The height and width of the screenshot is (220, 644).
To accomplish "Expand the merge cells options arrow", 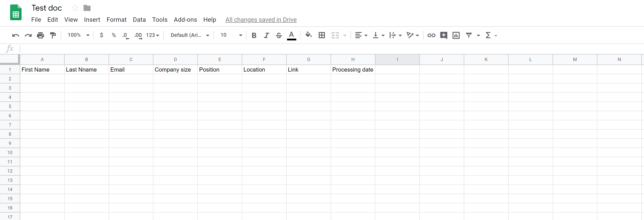I will tap(345, 36).
